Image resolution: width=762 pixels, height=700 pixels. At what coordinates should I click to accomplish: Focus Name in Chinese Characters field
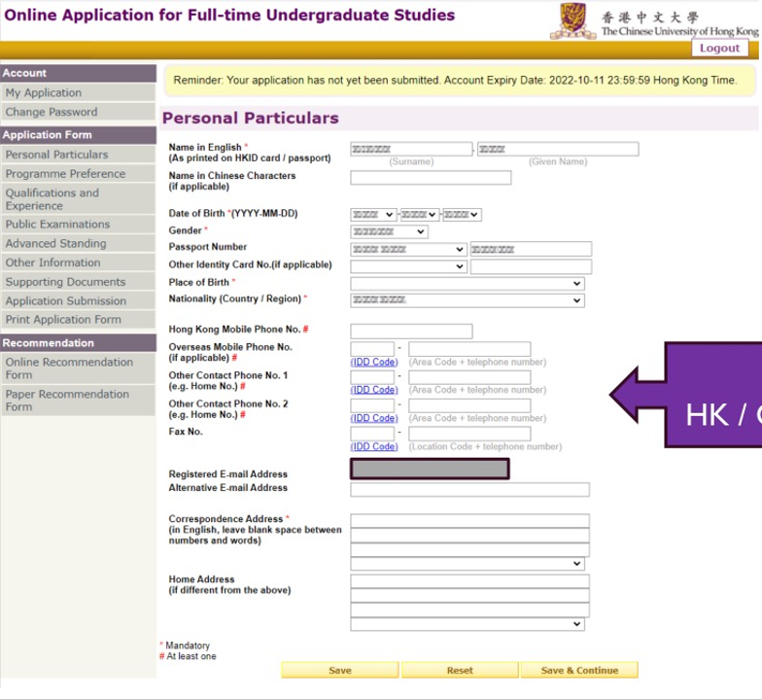tap(431, 177)
